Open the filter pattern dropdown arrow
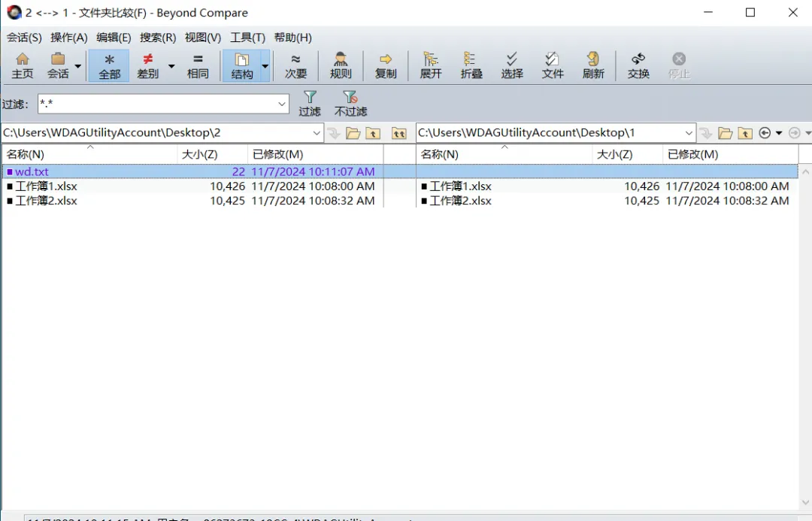 point(282,104)
